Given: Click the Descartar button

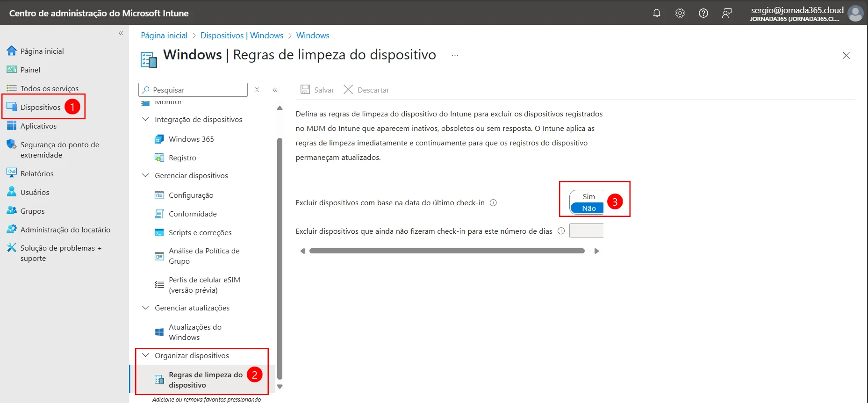Looking at the screenshot, I should tap(366, 90).
